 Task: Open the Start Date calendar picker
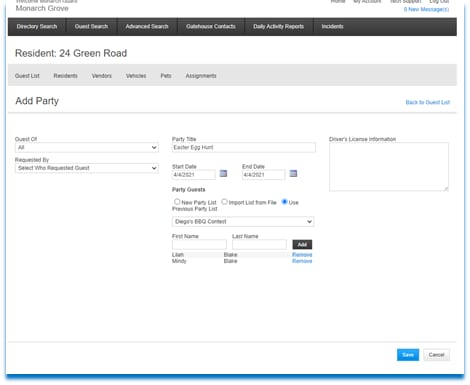223,174
